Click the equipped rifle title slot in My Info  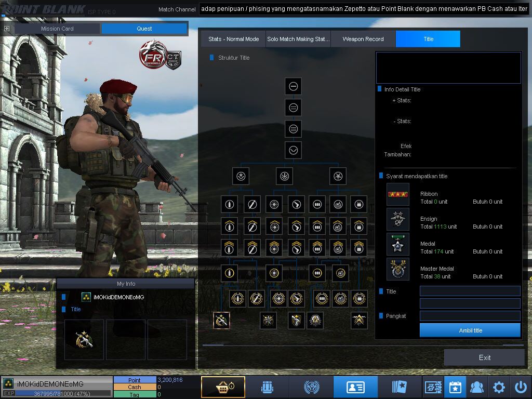click(84, 340)
